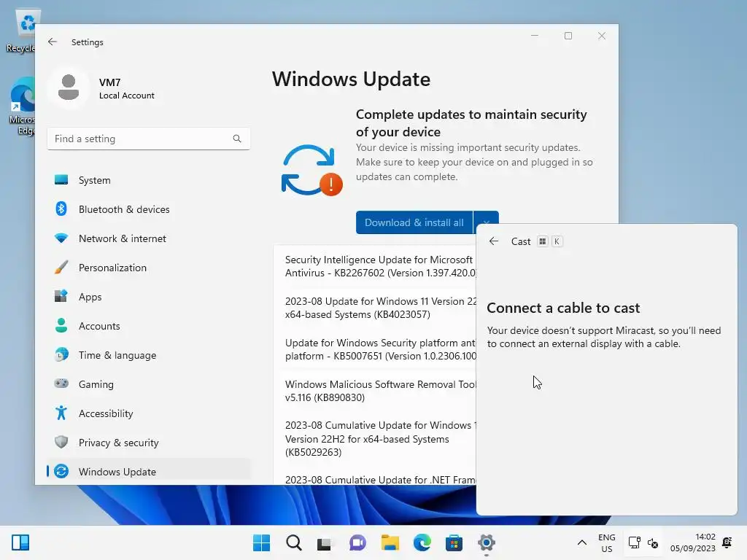This screenshot has width=747, height=560.
Task: Open File Explorer from taskbar
Action: point(390,542)
